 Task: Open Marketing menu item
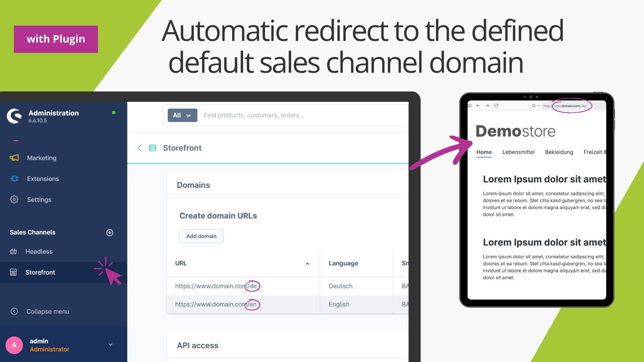[x=42, y=158]
